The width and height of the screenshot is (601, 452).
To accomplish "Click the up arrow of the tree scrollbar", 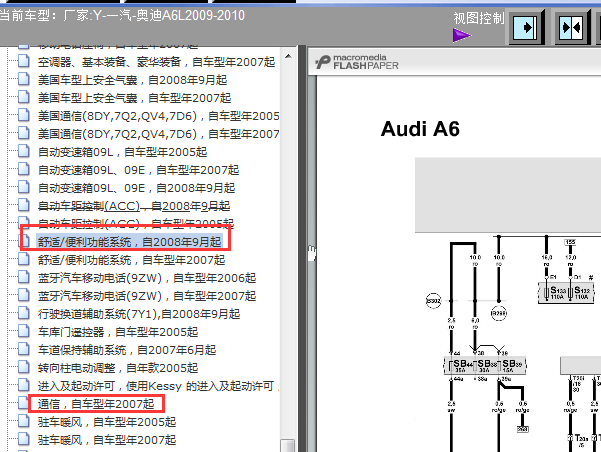I will click(x=288, y=57).
